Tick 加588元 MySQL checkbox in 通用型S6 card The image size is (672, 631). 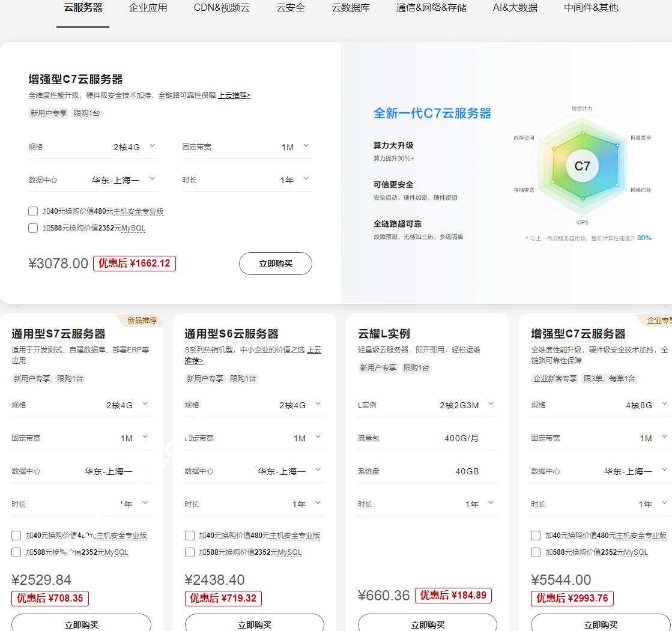click(190, 552)
